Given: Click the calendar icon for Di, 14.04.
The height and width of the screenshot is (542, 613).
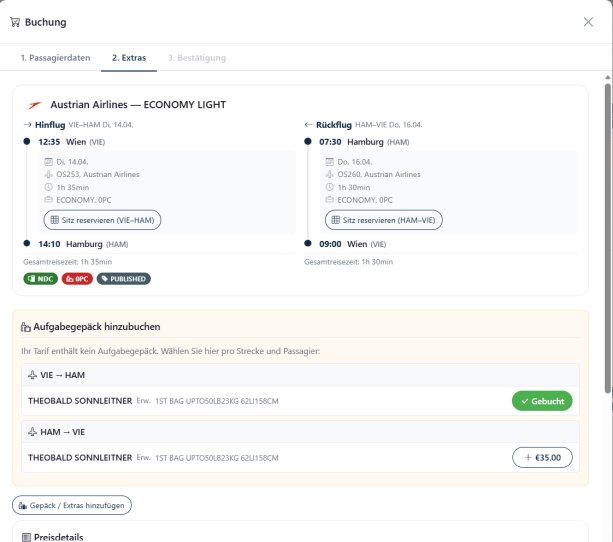Looking at the screenshot, I should pyautogui.click(x=48, y=161).
